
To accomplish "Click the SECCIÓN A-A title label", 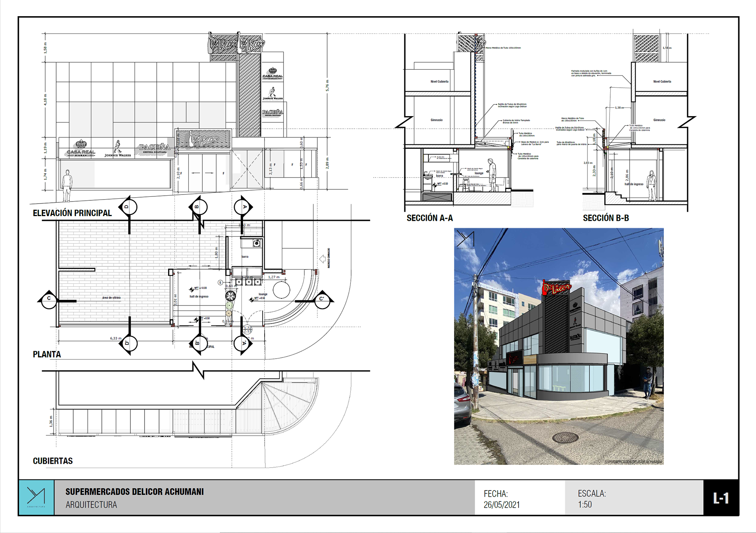I will coord(430,218).
